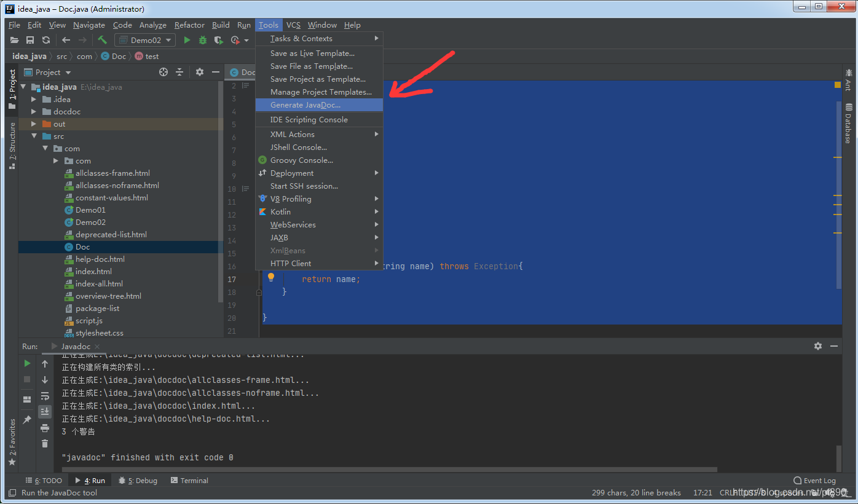Toggle the 7: Structure side tool window
This screenshot has width=858, height=504.
click(x=12, y=146)
